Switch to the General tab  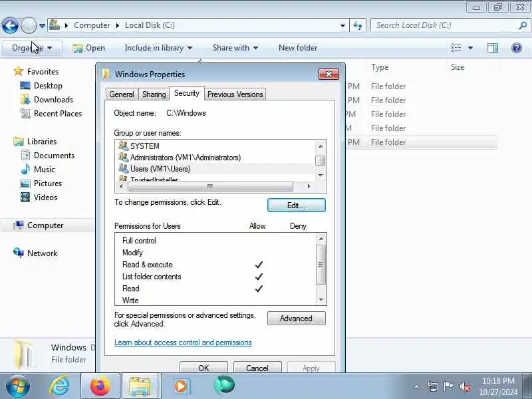pos(122,94)
